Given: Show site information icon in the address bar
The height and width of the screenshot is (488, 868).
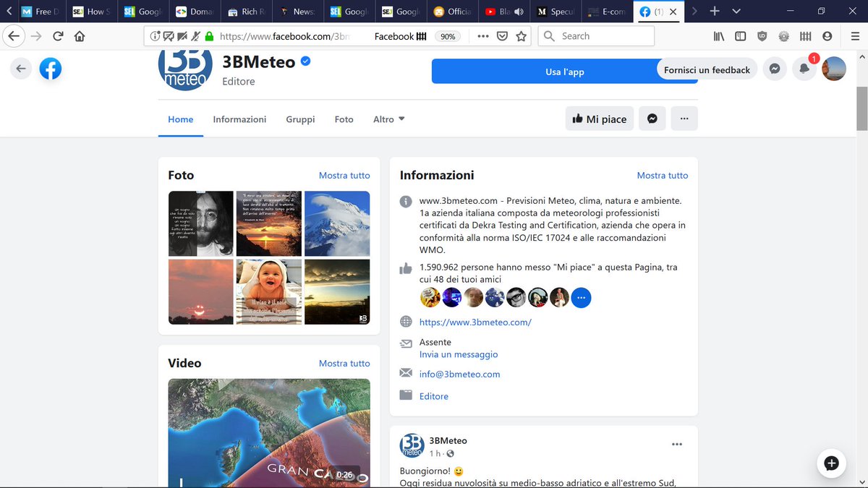Looking at the screenshot, I should [x=155, y=36].
